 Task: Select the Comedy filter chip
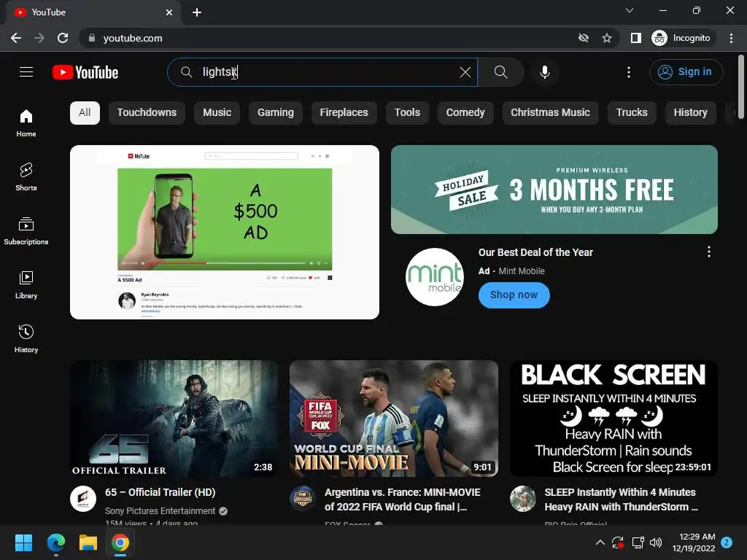pyautogui.click(x=465, y=113)
